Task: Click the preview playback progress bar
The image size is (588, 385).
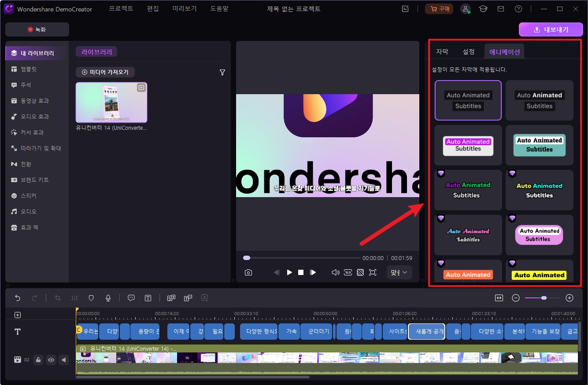Action: click(x=302, y=258)
